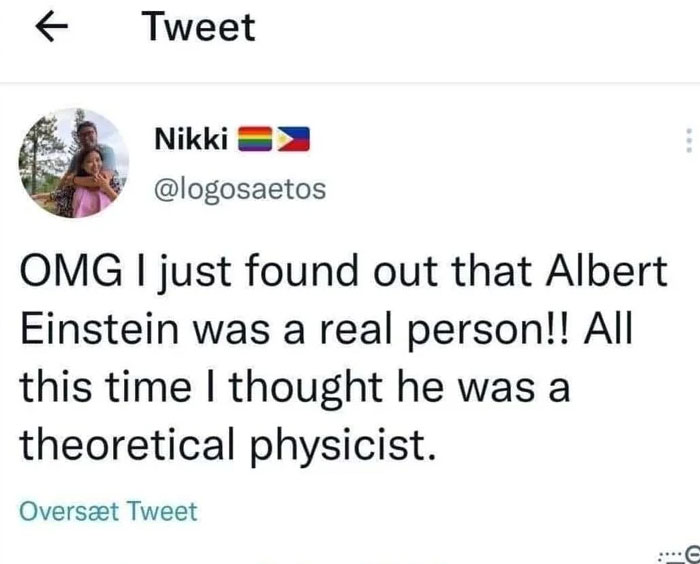Image resolution: width=700 pixels, height=564 pixels.
Task: Click the @logosaetos handle
Action: tap(238, 187)
